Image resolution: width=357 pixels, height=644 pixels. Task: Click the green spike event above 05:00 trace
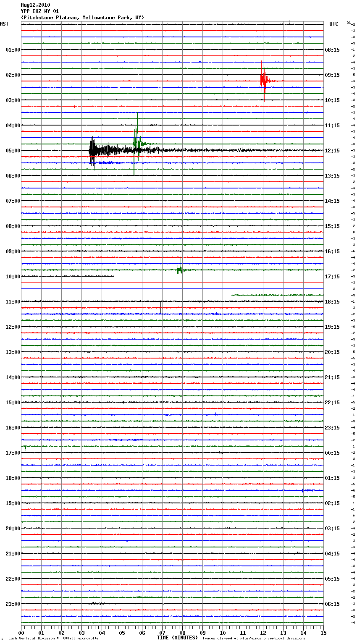[136, 144]
